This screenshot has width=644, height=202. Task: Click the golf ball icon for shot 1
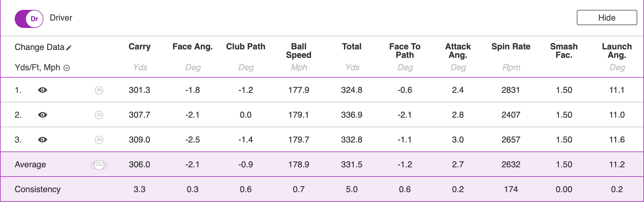pos(99,90)
